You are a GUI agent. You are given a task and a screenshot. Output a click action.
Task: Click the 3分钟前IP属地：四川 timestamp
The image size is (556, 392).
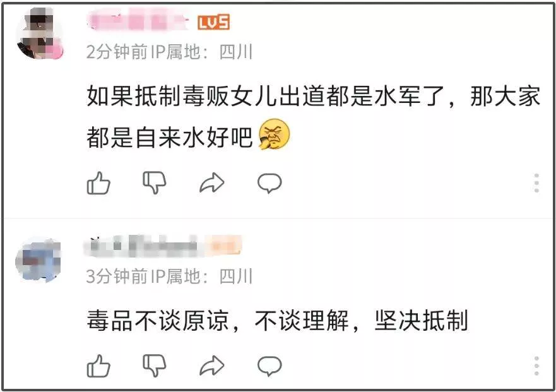tap(169, 276)
